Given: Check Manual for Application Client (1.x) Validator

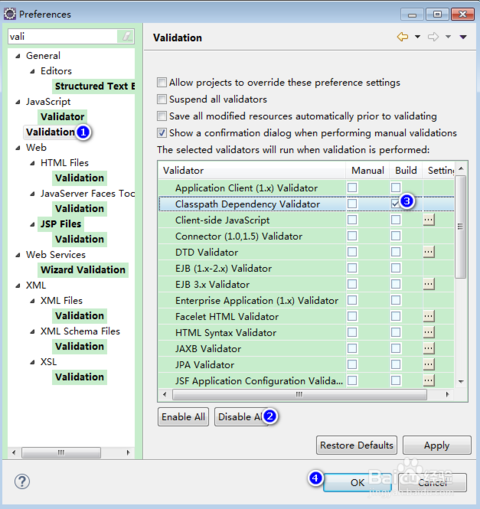Looking at the screenshot, I should [x=352, y=188].
